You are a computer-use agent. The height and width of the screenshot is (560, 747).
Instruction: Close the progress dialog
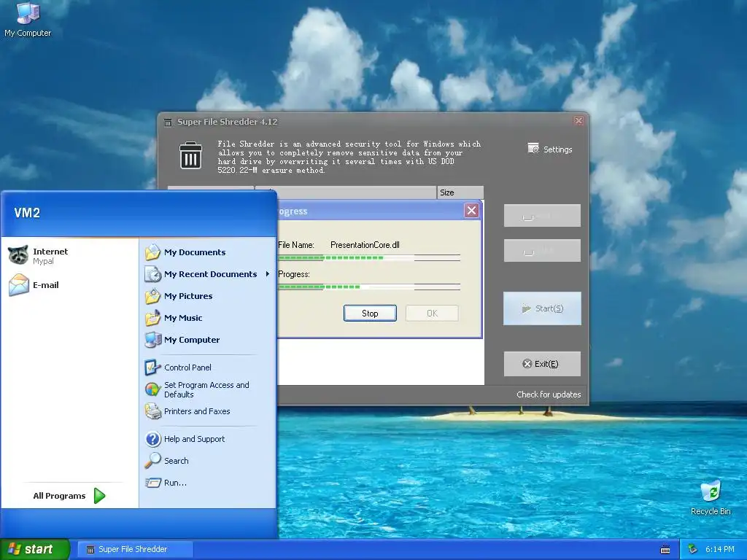[472, 211]
